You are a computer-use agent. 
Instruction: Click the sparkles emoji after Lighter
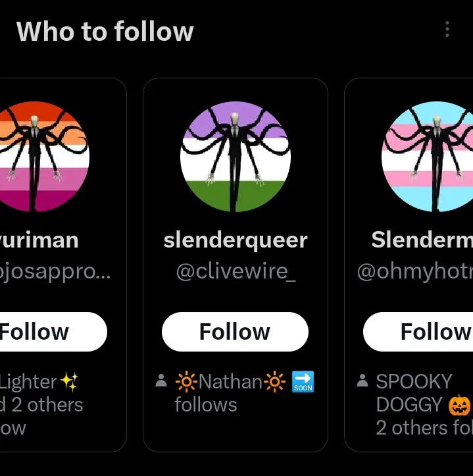[x=69, y=381]
